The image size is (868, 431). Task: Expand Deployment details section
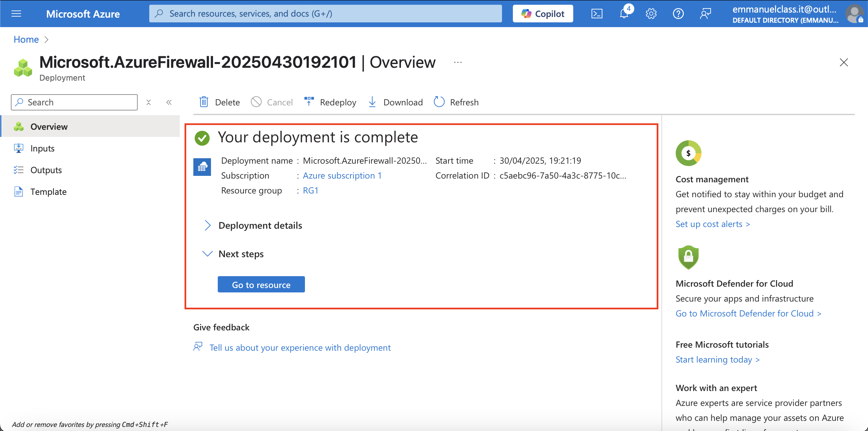click(253, 225)
